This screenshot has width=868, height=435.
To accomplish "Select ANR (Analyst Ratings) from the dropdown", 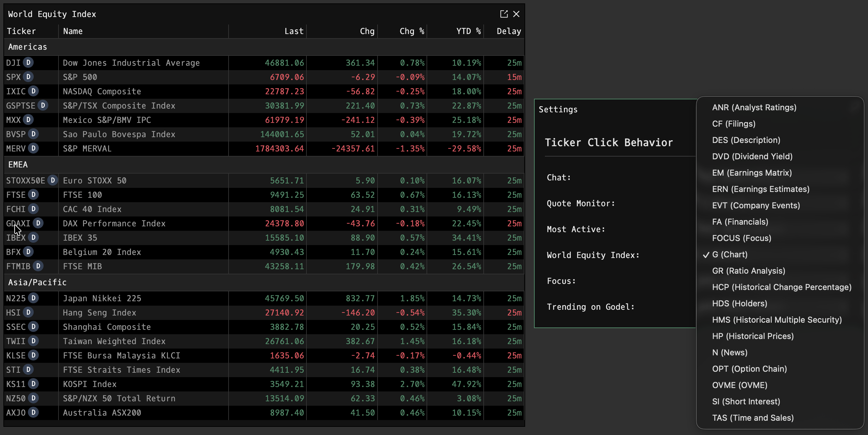I will click(x=780, y=108).
